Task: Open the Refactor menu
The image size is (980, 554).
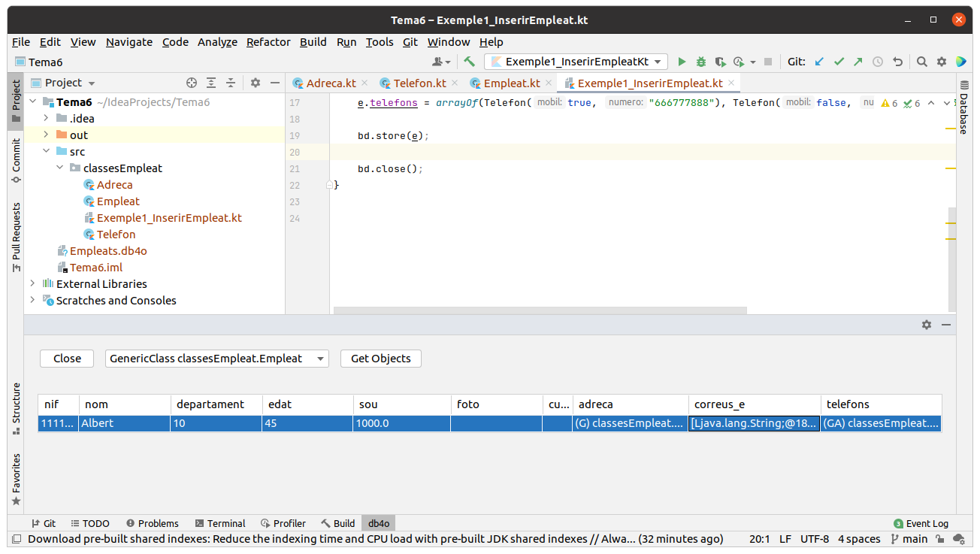Action: pyautogui.click(x=268, y=42)
